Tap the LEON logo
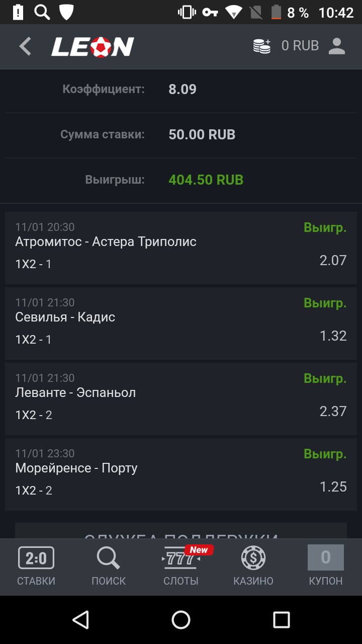Image resolution: width=362 pixels, height=644 pixels. [x=93, y=47]
